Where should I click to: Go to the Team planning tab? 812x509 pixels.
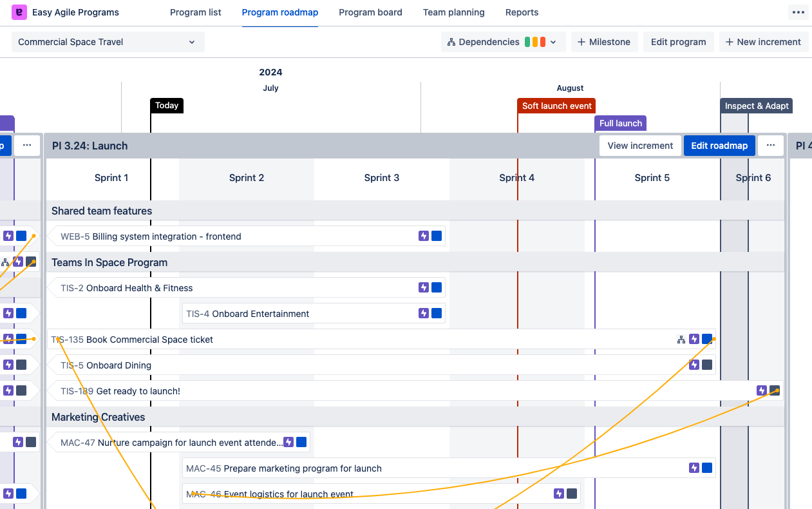pyautogui.click(x=454, y=12)
